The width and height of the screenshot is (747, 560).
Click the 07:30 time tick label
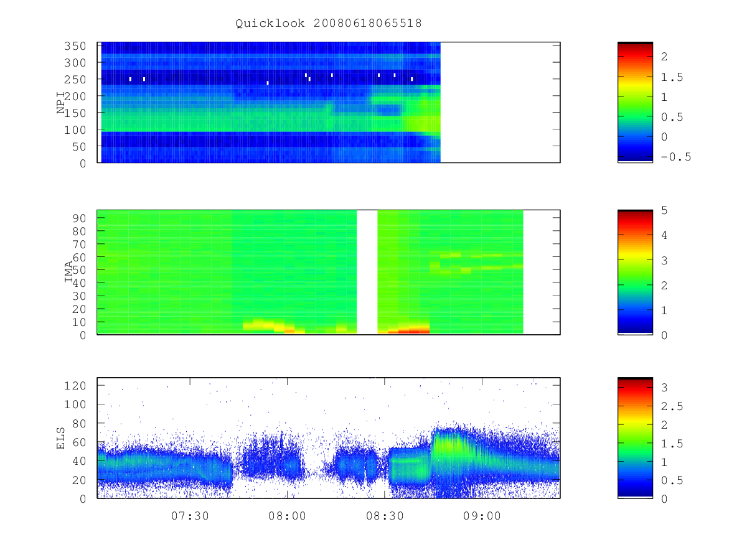coord(190,516)
